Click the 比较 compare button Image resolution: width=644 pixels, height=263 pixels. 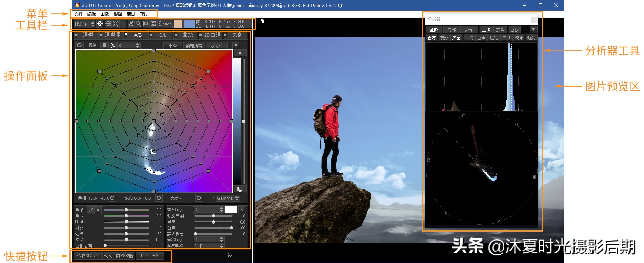point(227,256)
